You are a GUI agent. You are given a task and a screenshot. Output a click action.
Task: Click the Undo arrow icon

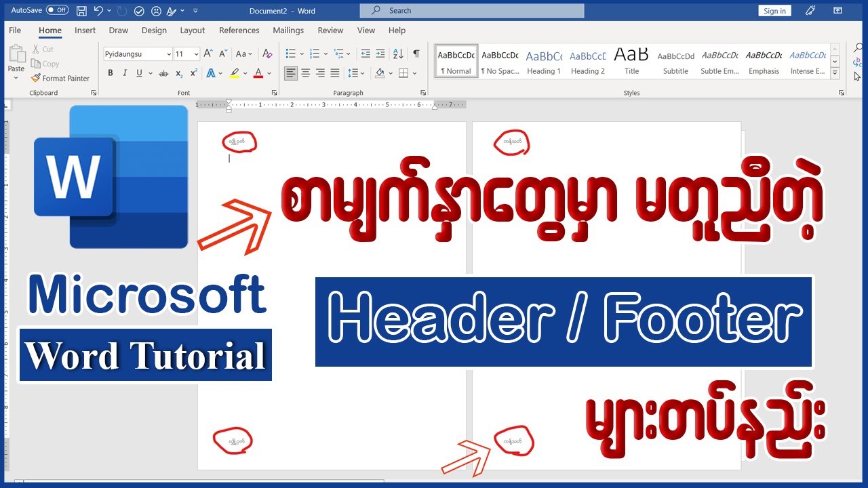click(98, 11)
